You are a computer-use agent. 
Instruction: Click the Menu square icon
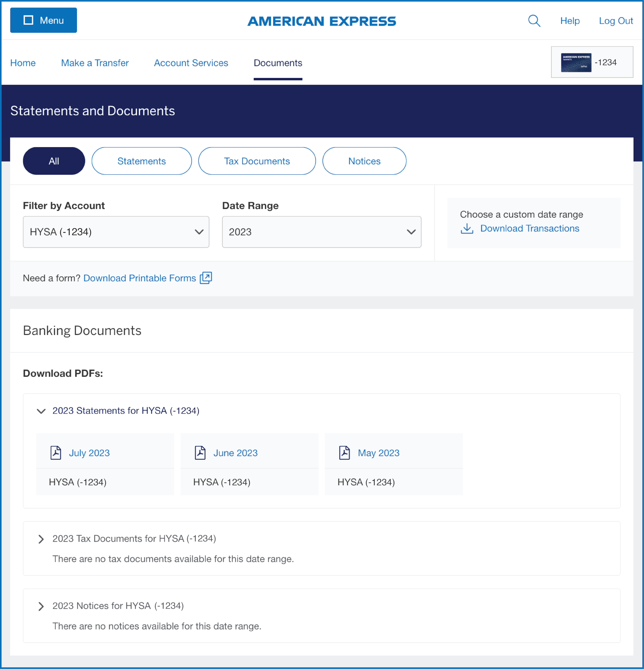(28, 20)
